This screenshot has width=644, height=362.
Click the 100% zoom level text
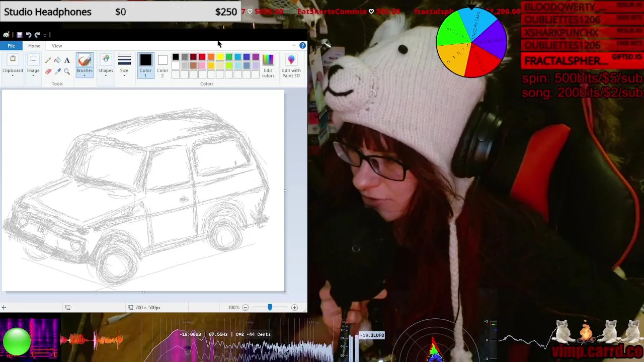(x=234, y=307)
